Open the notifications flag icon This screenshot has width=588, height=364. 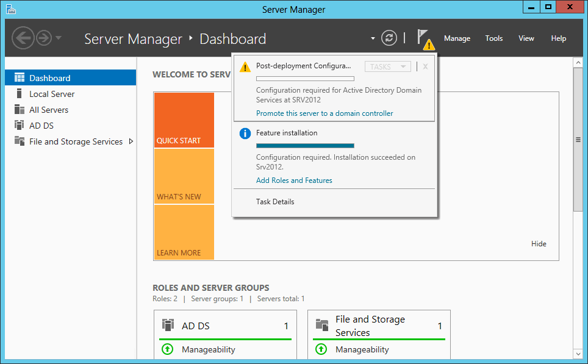(x=426, y=40)
